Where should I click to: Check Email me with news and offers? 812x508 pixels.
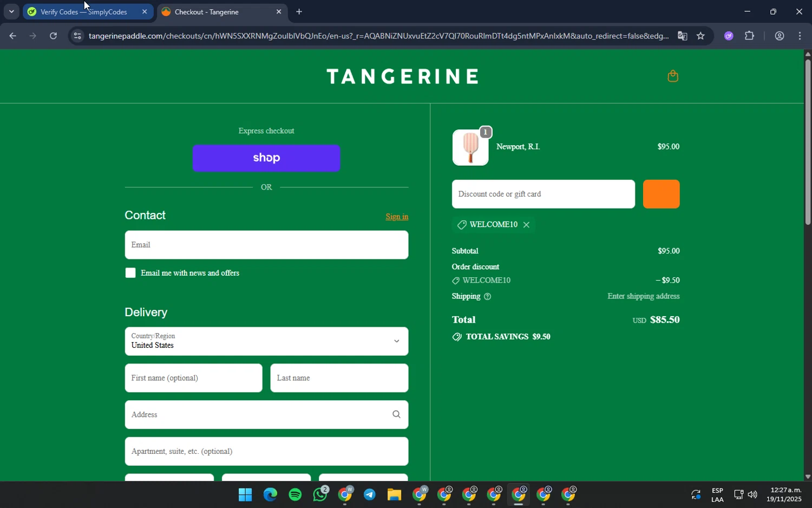tap(130, 273)
